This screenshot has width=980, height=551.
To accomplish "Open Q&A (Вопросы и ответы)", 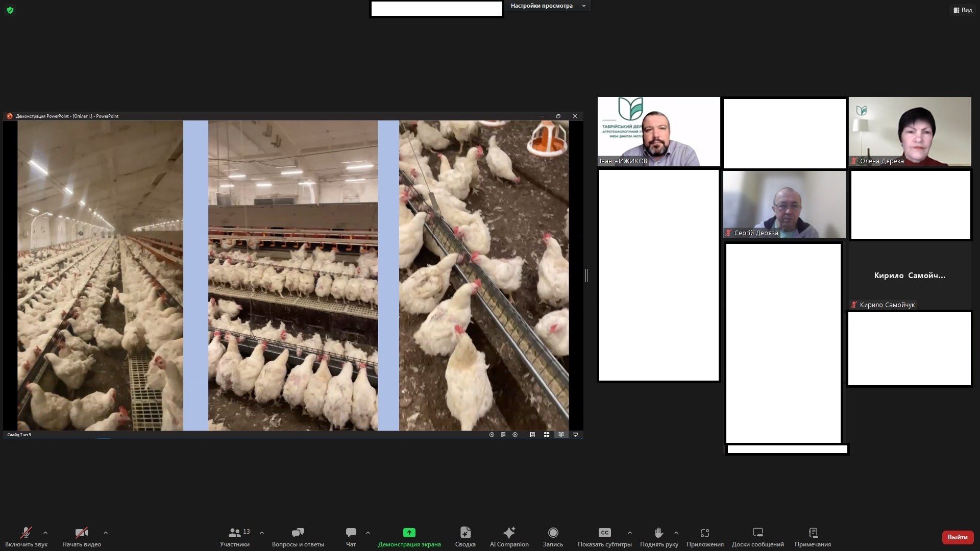I will (298, 533).
